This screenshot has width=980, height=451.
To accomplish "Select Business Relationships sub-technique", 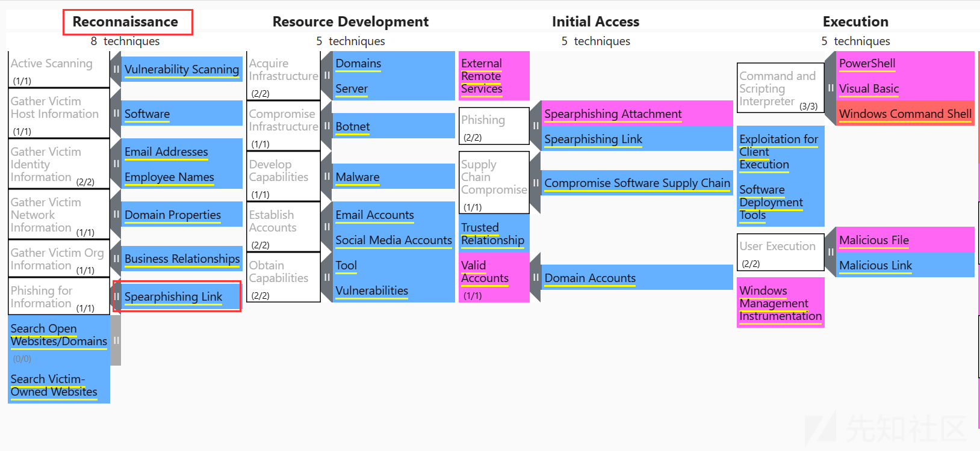I will tap(182, 259).
